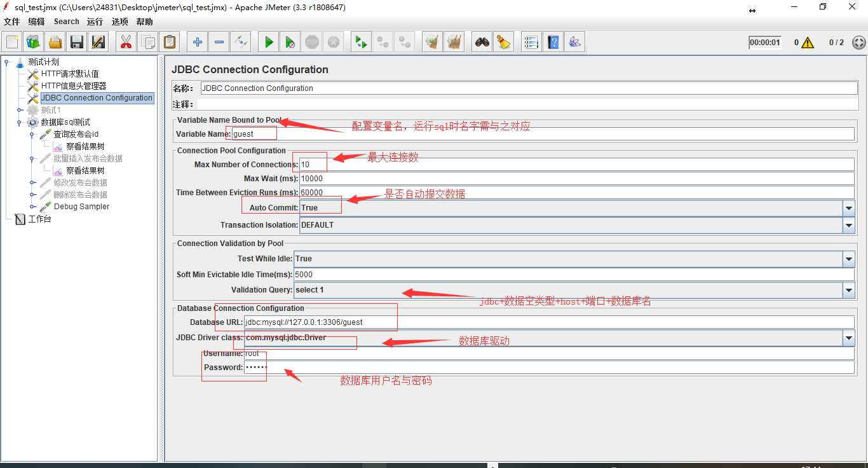Click the Save As toolbar icon
Screen dimensions: 868x468
[98, 42]
